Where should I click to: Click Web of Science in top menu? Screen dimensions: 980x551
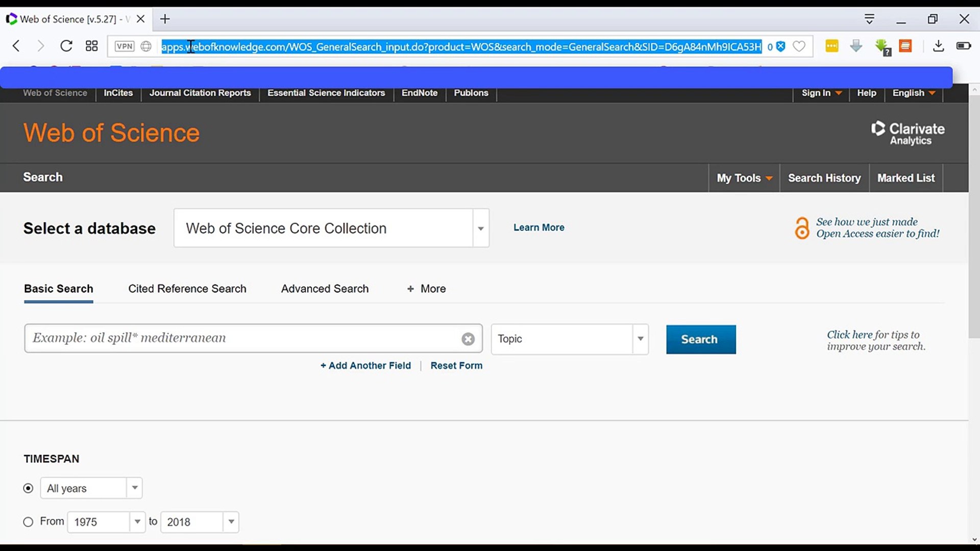click(55, 93)
